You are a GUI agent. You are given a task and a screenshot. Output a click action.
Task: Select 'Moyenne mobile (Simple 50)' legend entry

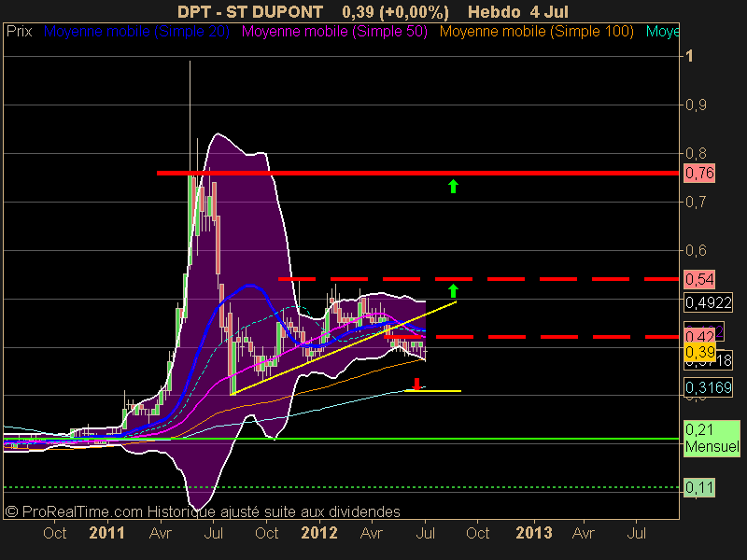point(334,32)
